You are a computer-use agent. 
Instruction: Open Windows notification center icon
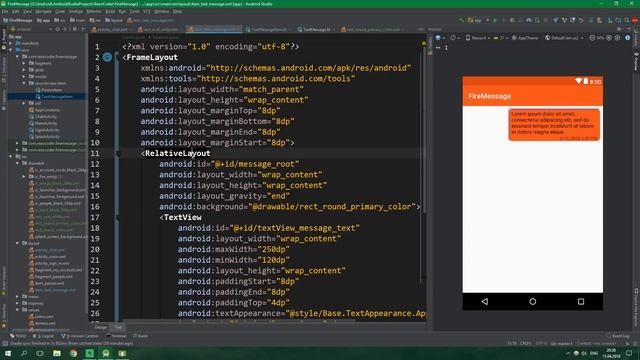click(x=629, y=353)
